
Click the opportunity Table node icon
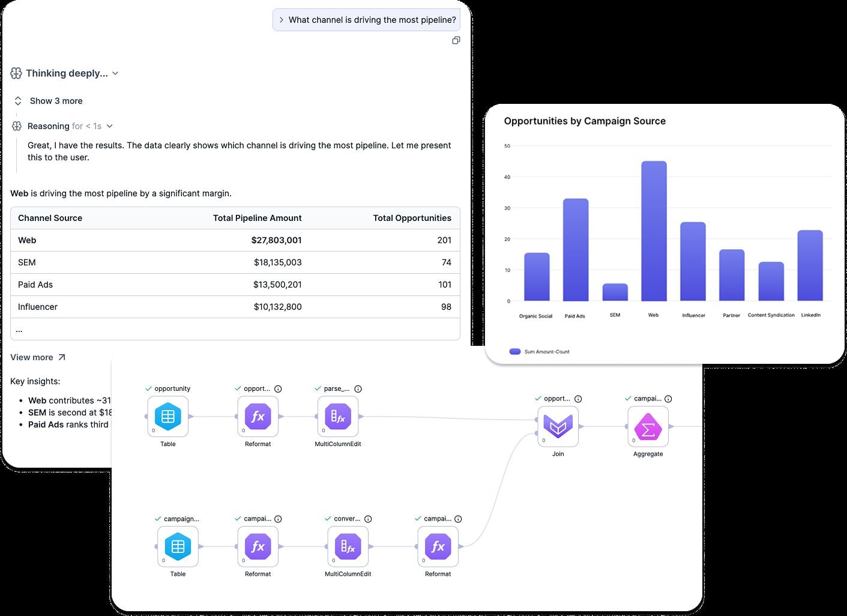[x=168, y=417]
